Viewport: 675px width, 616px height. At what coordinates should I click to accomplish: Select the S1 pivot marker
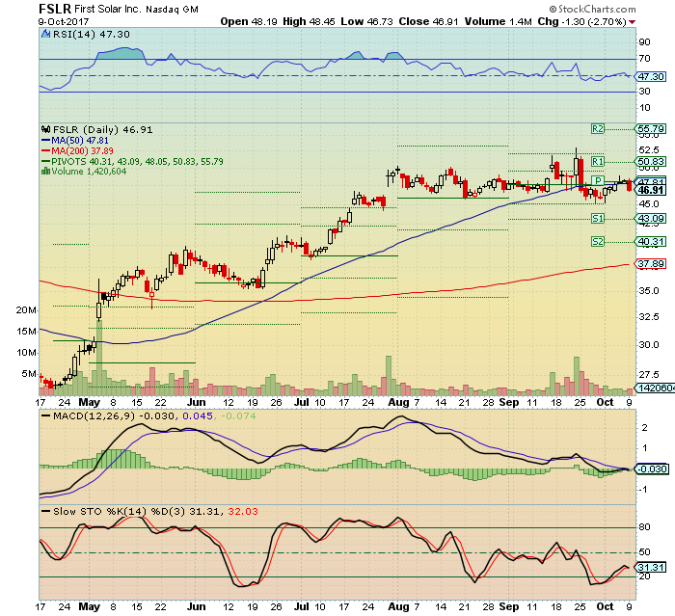click(598, 219)
